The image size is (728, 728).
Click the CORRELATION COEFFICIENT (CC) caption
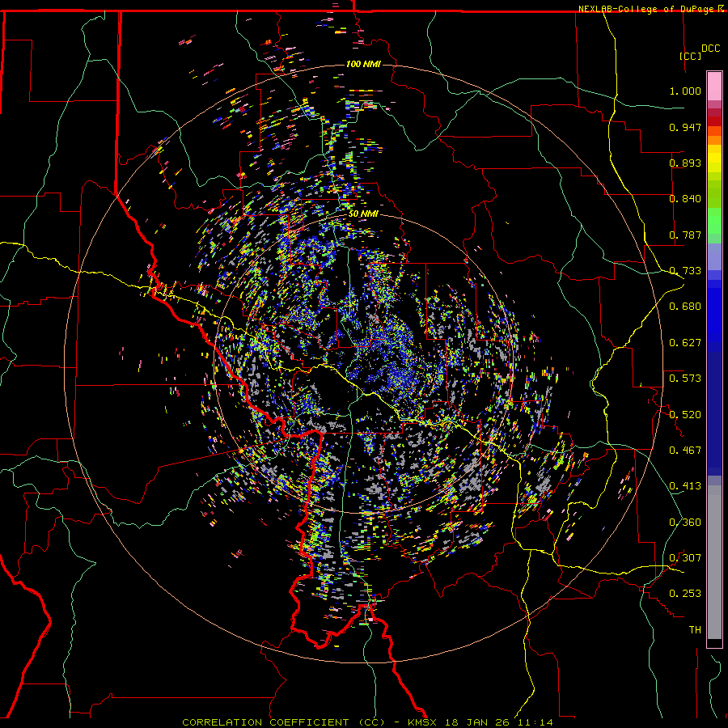pyautogui.click(x=284, y=722)
